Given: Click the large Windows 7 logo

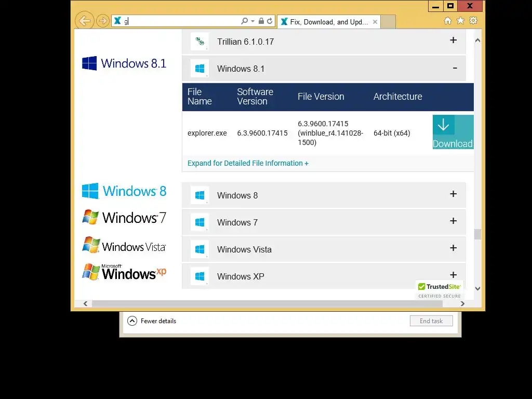Looking at the screenshot, I should [x=124, y=218].
